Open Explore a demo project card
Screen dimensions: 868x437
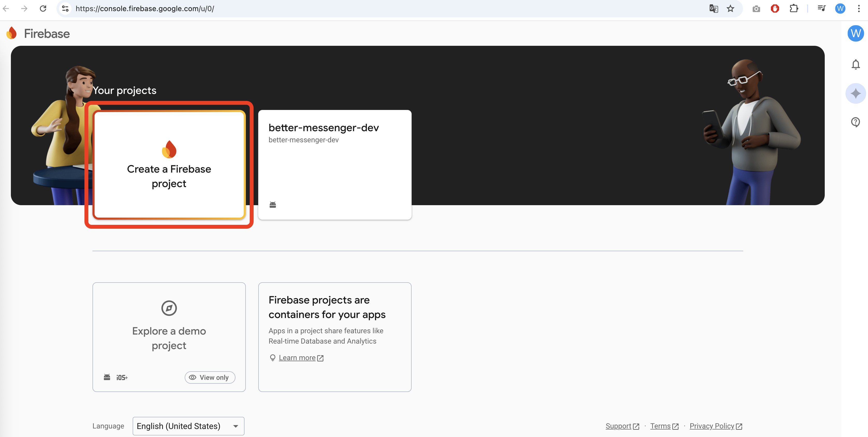169,337
